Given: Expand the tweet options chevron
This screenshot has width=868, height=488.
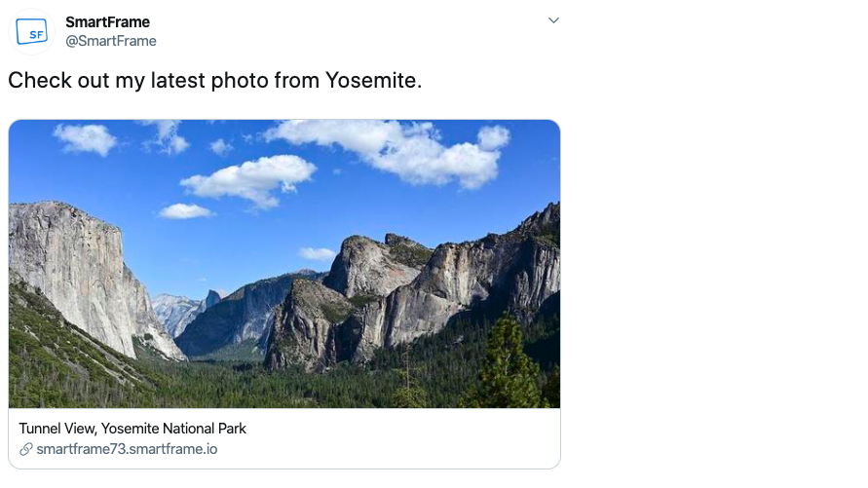Looking at the screenshot, I should [x=553, y=20].
